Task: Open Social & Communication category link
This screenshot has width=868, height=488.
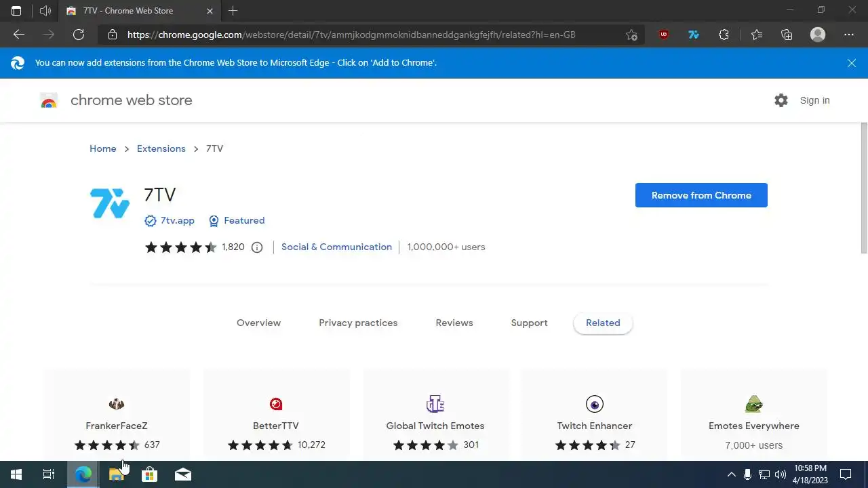Action: pyautogui.click(x=336, y=247)
